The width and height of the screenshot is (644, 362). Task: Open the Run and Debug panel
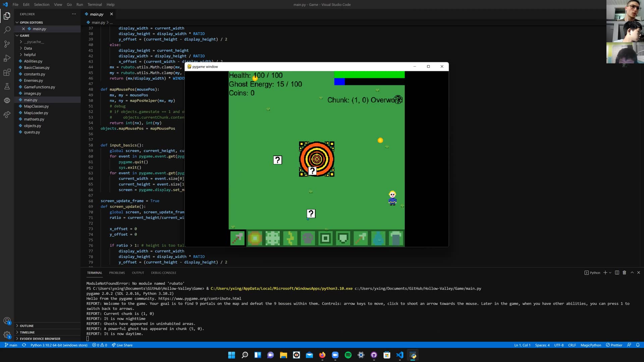(7, 58)
